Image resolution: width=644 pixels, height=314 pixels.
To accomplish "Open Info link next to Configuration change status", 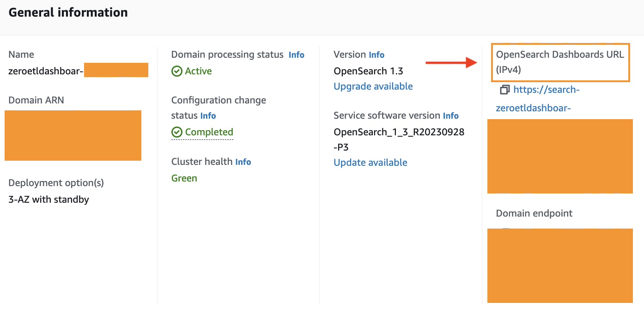I will pos(208,116).
